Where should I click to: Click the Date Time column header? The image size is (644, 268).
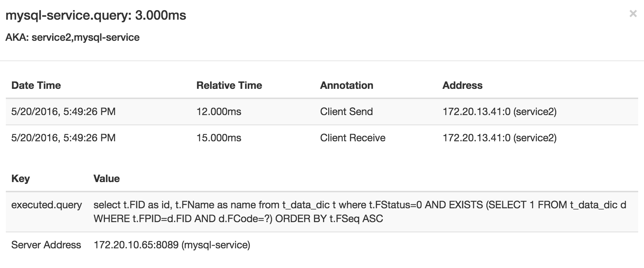(x=36, y=85)
